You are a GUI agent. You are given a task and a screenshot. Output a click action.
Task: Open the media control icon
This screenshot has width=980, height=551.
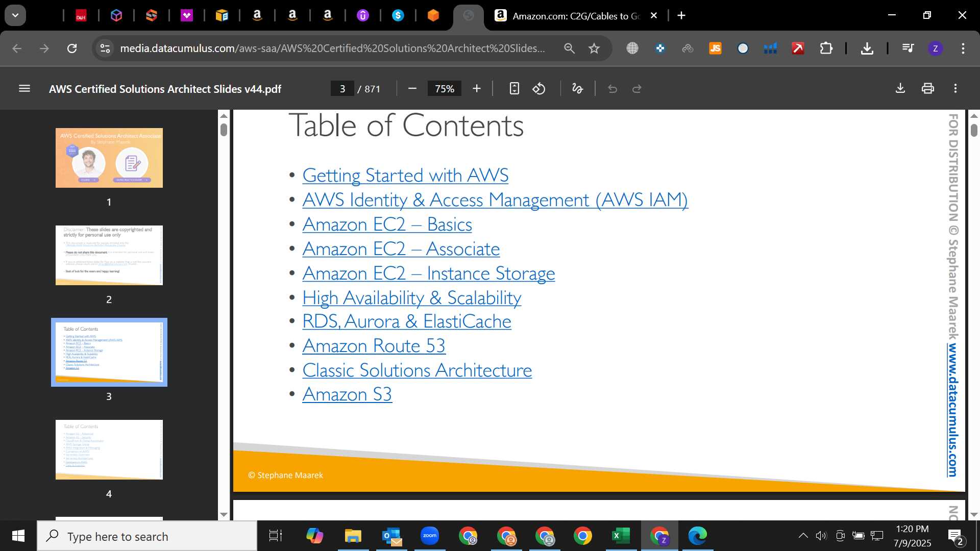click(x=908, y=48)
